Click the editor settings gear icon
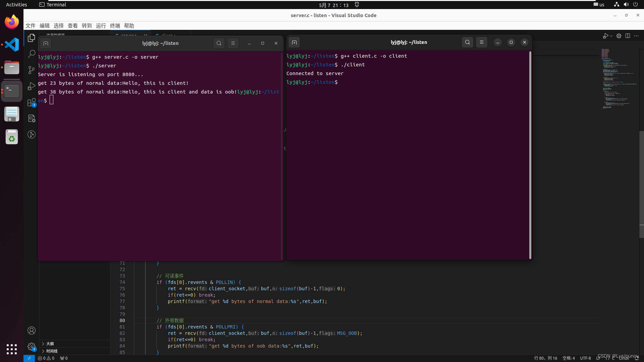This screenshot has width=644, height=362. pos(619,36)
